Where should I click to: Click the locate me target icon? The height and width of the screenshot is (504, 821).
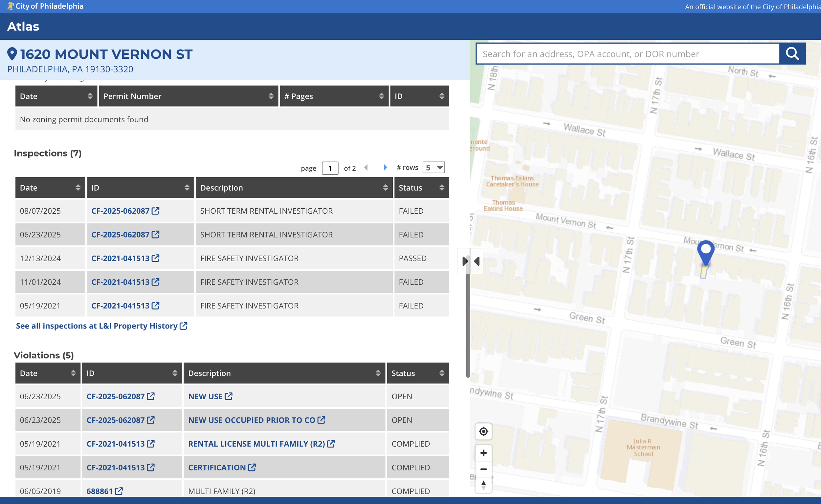click(483, 431)
